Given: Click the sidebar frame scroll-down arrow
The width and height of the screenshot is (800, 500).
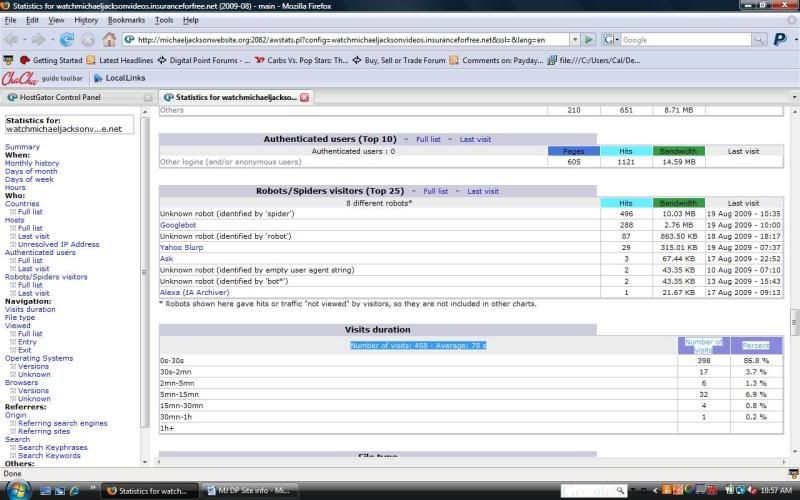Looking at the screenshot, I should point(145,462).
